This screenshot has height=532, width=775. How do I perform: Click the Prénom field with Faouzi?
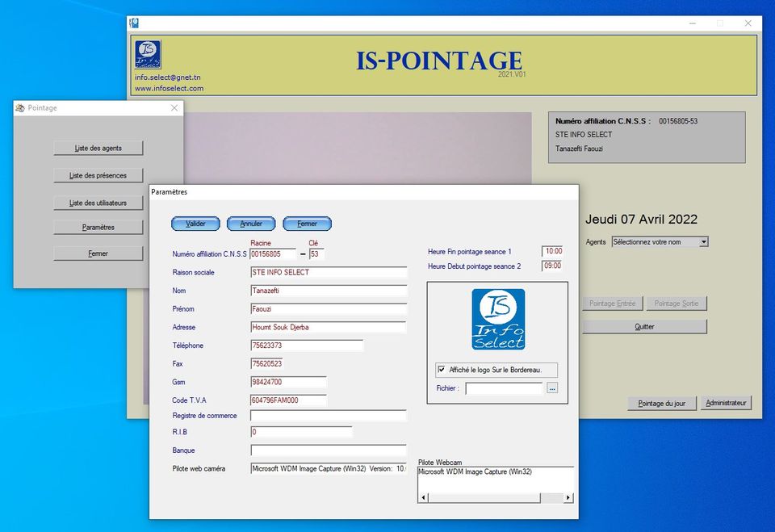(x=329, y=309)
